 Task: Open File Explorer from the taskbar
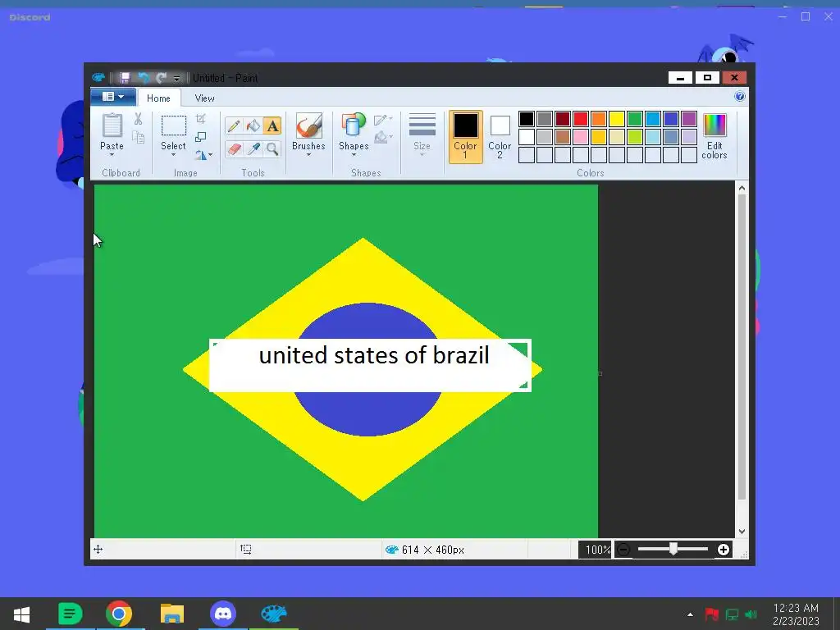pyautogui.click(x=172, y=614)
